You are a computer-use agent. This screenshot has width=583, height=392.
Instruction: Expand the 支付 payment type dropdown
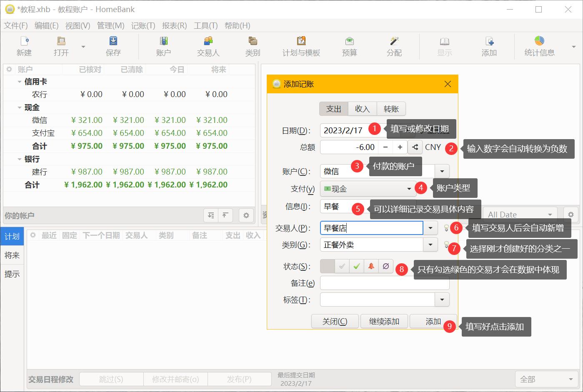click(409, 189)
